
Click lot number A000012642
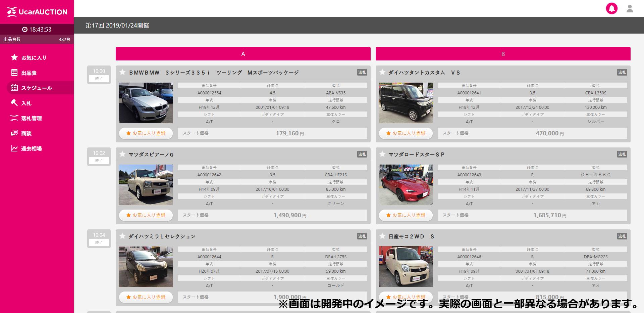point(209,175)
